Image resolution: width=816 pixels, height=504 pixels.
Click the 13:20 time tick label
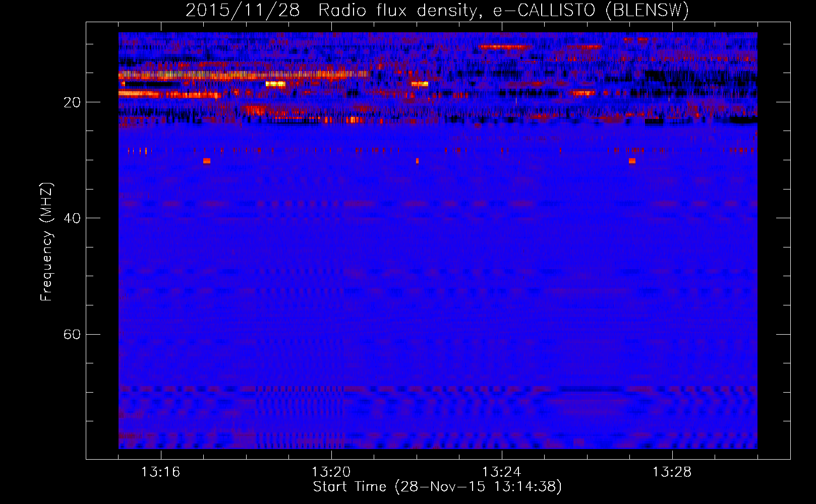(x=331, y=472)
